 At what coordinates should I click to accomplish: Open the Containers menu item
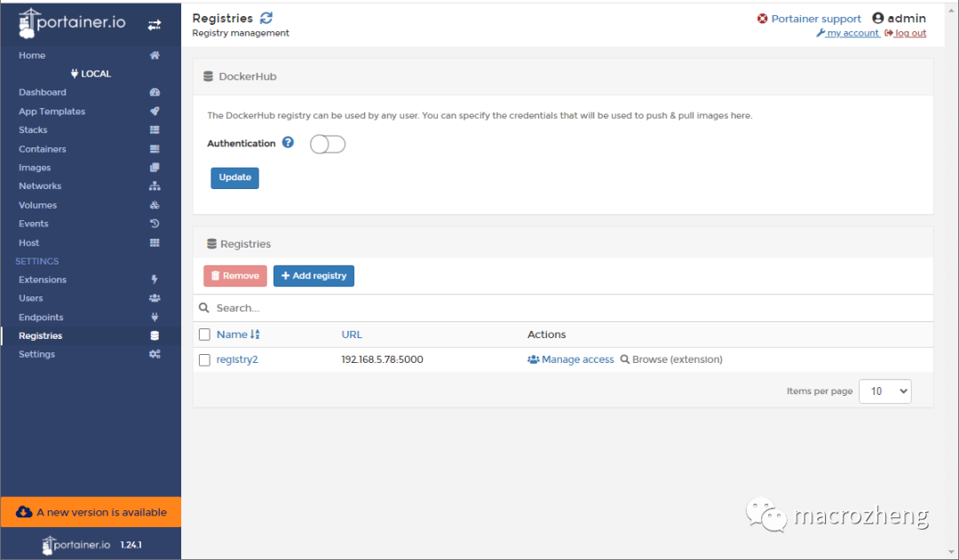click(43, 148)
